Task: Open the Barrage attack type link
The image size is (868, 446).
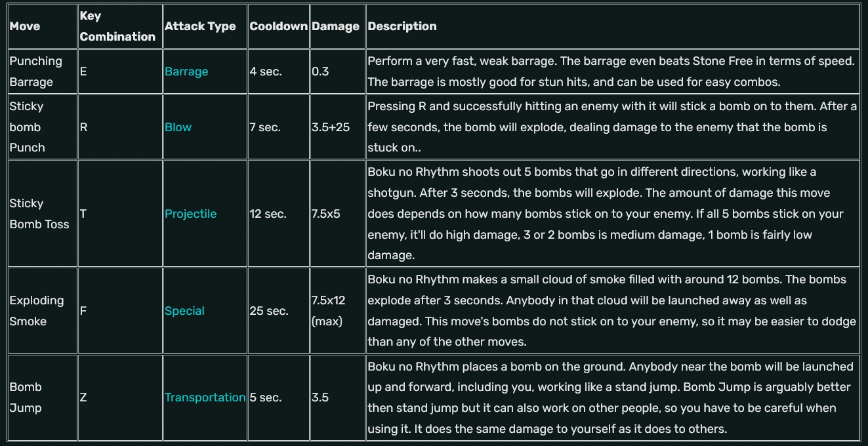Action: point(186,71)
